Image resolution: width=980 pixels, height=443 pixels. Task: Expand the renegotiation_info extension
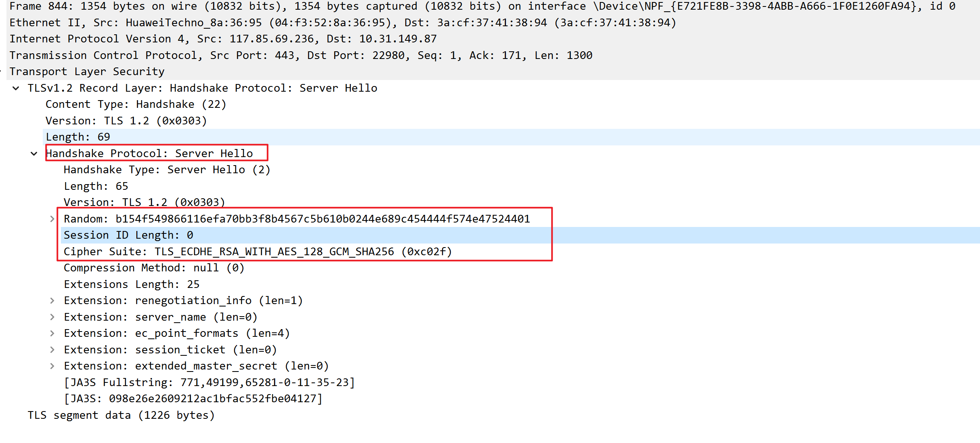52,300
